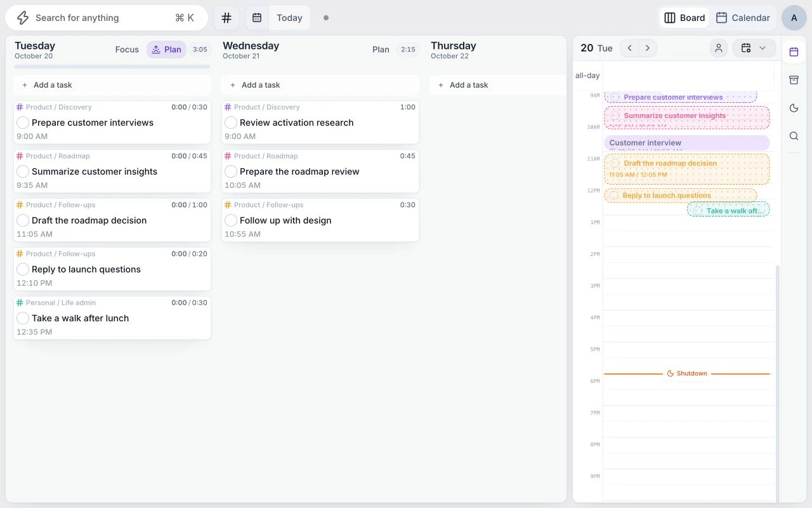The height and width of the screenshot is (508, 812).
Task: Mark 'Prepare customer interviews' card as complete
Action: pyautogui.click(x=23, y=123)
